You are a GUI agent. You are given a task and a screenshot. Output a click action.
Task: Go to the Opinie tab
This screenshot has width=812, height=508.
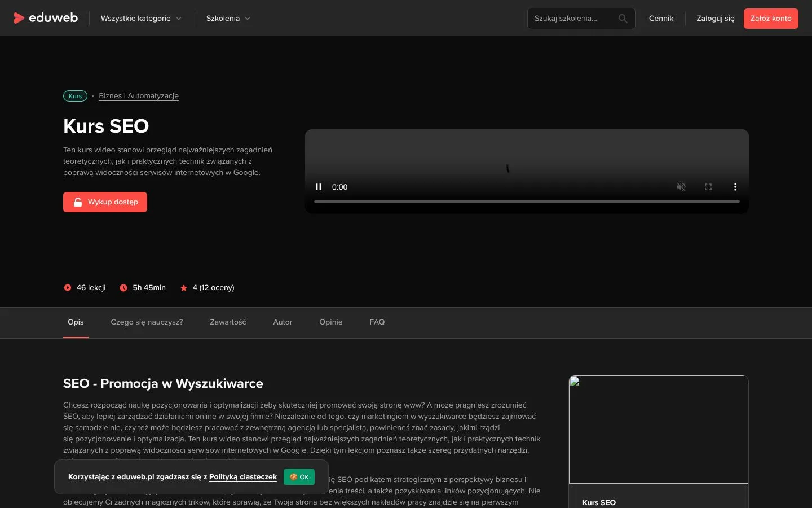331,322
